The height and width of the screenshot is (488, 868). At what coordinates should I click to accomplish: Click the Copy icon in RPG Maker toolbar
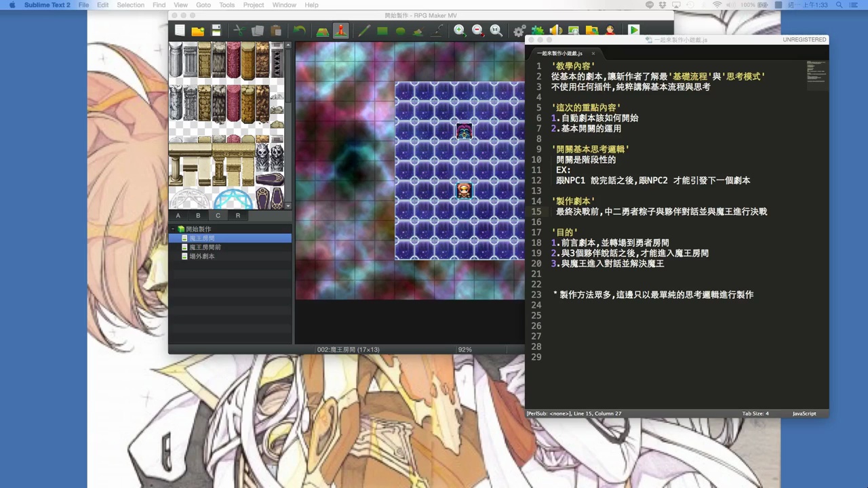coord(258,30)
